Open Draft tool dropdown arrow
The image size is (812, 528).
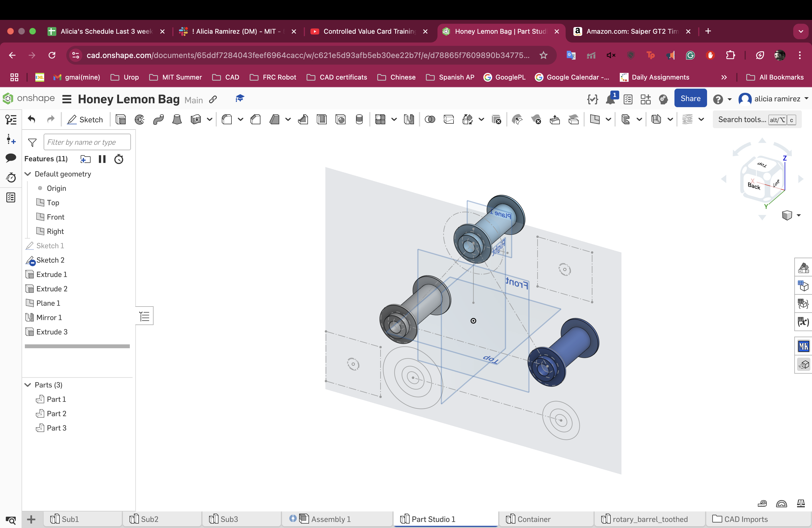pos(288,119)
